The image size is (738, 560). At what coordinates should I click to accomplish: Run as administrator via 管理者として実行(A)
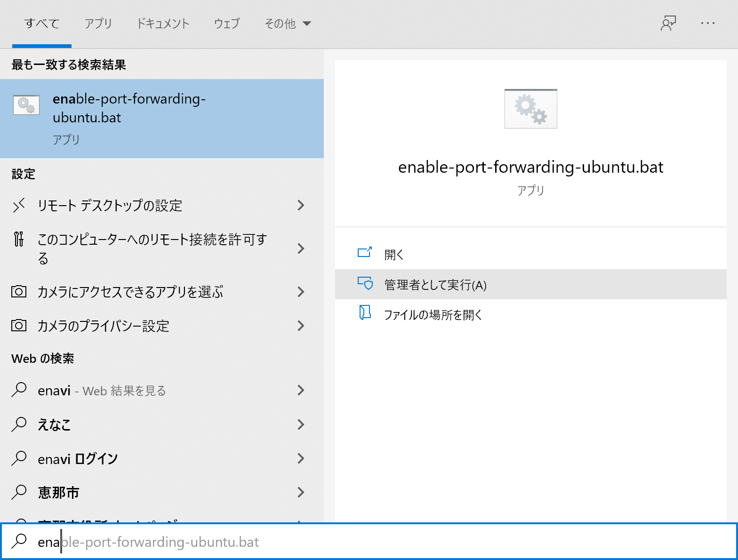coord(435,285)
